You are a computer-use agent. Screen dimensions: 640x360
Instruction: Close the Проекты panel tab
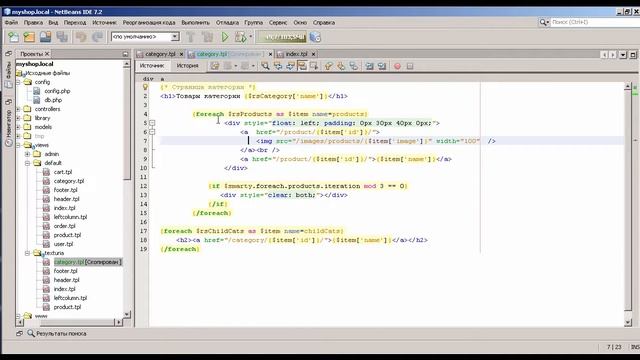click(x=47, y=54)
